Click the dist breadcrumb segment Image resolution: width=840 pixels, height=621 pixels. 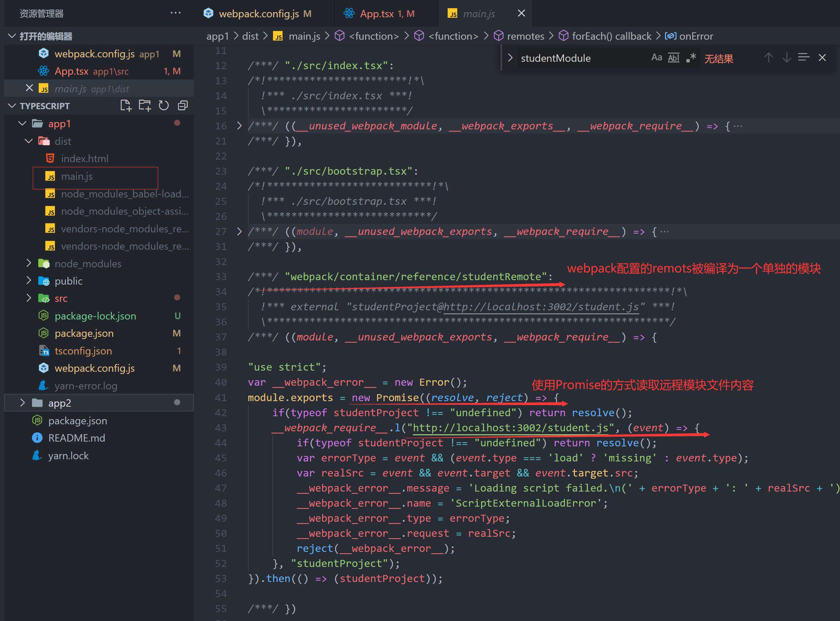tap(250, 36)
